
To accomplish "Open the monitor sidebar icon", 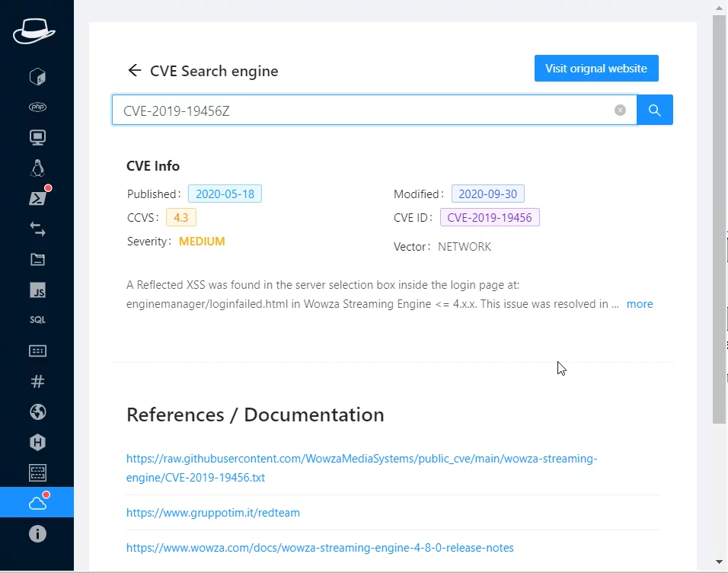I will (x=37, y=137).
